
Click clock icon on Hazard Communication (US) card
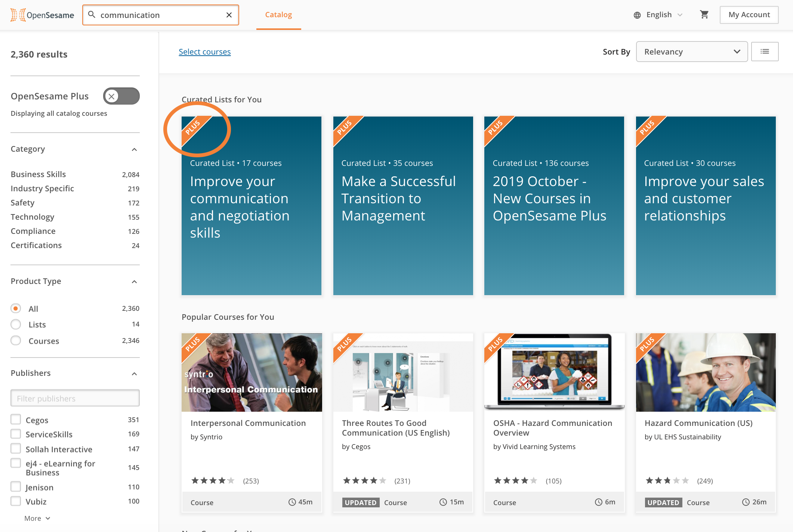(746, 502)
